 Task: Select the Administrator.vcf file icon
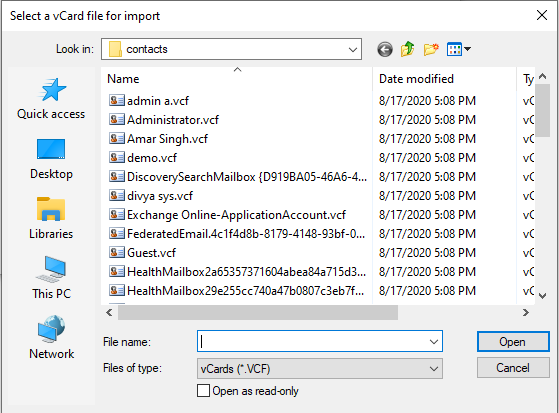117,119
